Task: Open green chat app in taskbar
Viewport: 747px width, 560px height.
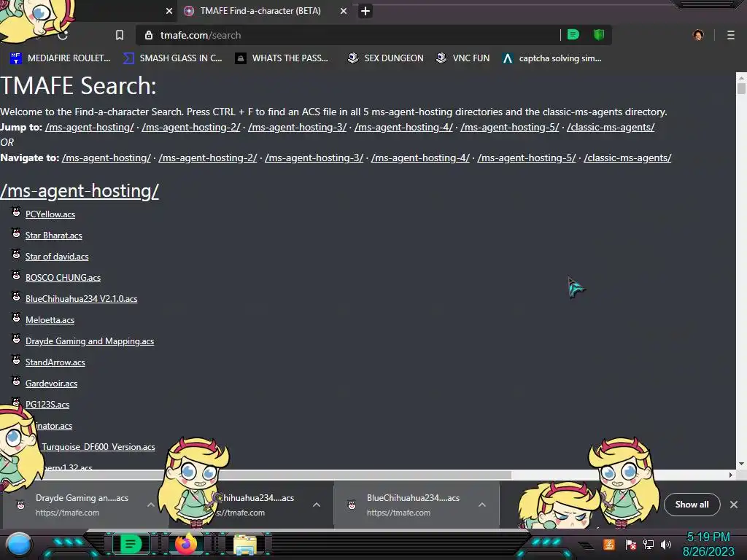Action: click(131, 544)
